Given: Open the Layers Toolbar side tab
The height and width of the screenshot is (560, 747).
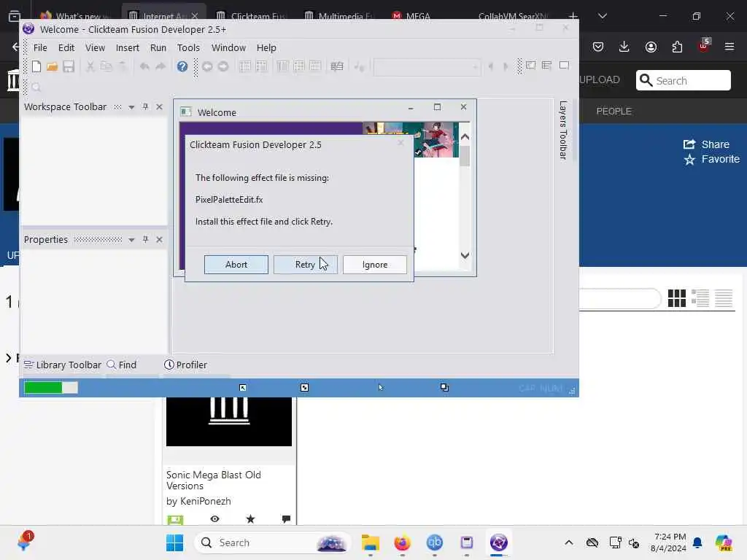Looking at the screenshot, I should click(x=562, y=130).
